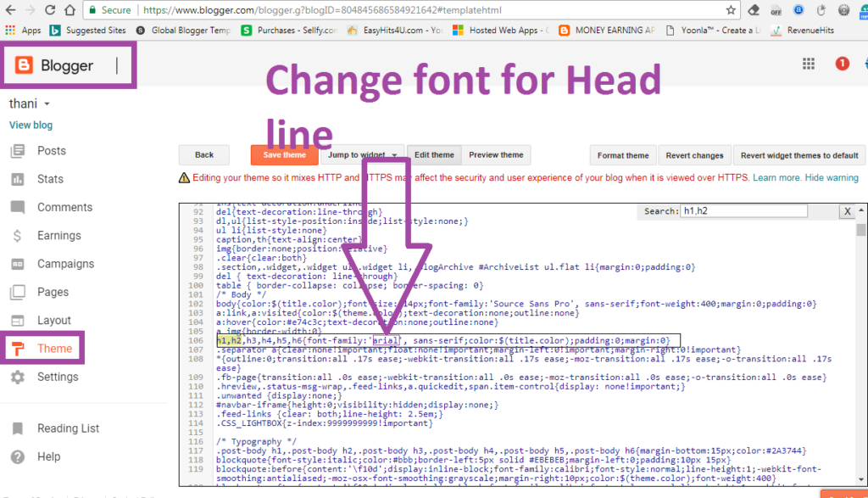Open Campaigns via AD icon
This screenshot has height=498, width=868.
coord(18,264)
